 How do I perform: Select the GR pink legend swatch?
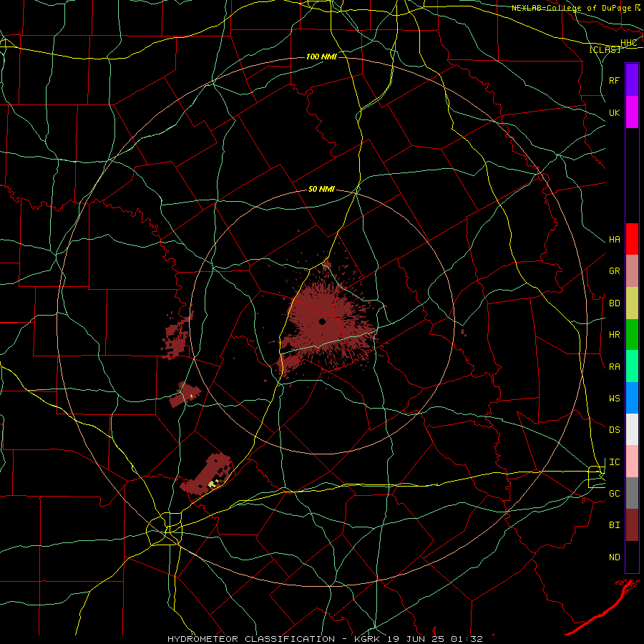[632, 271]
